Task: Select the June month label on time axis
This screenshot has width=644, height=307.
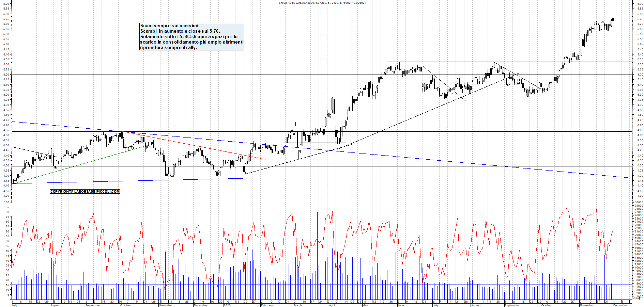Action: [x=400, y=305]
